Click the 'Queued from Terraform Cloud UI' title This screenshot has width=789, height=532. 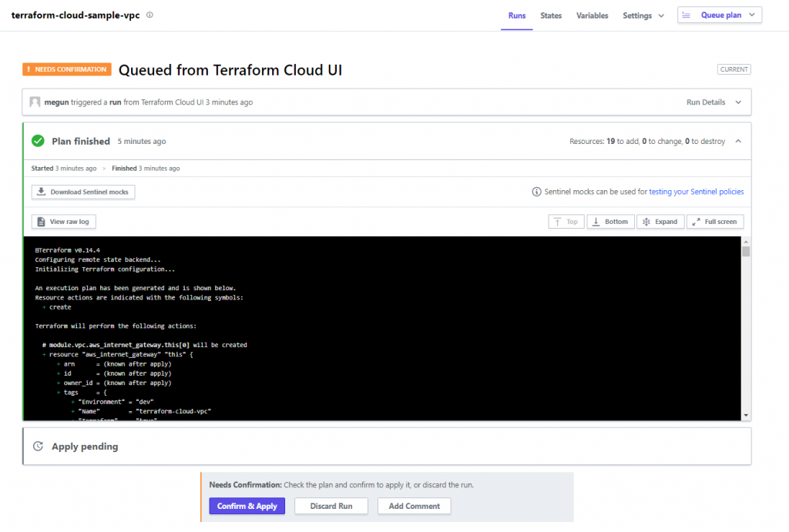click(230, 70)
